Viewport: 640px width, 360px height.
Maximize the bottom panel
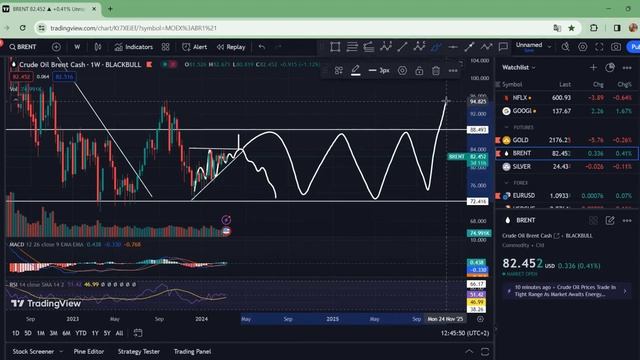(485, 351)
